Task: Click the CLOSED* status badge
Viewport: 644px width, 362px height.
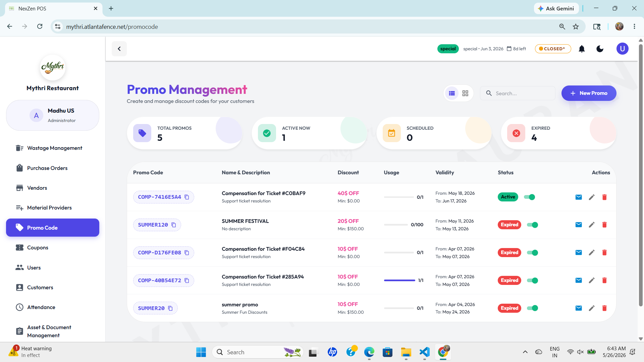Action: [x=553, y=49]
